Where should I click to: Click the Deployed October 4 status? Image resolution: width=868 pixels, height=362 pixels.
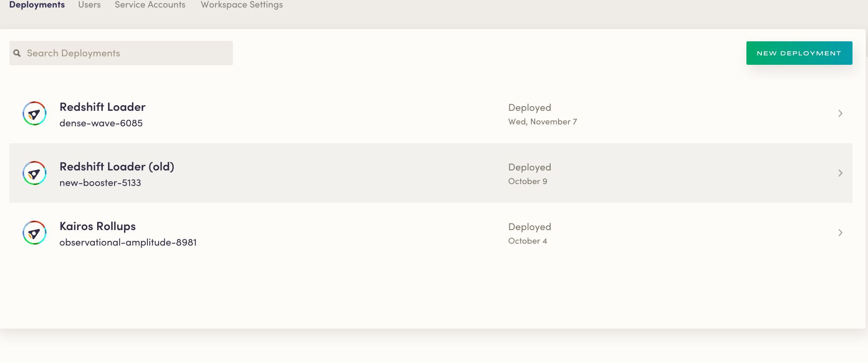(x=529, y=233)
